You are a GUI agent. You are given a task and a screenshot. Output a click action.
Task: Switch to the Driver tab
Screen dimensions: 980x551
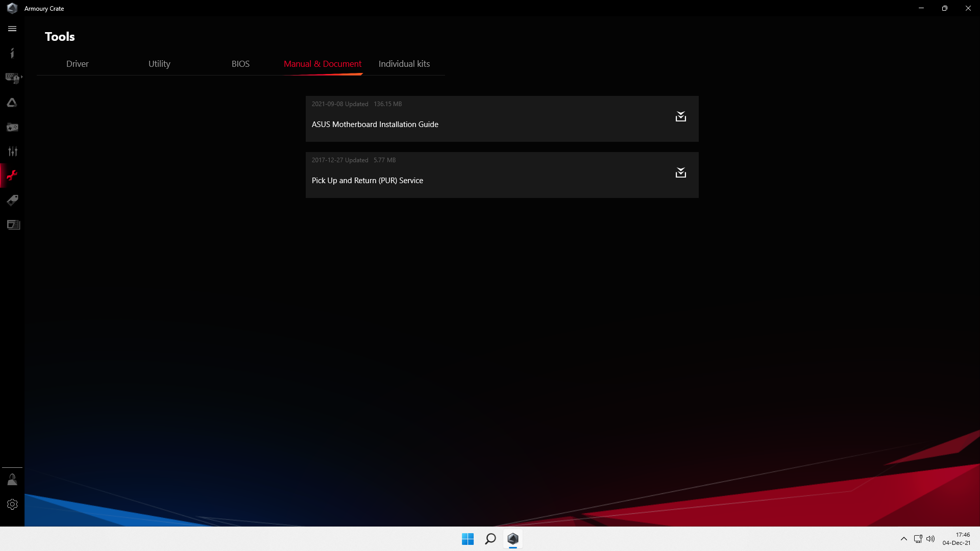(x=77, y=64)
